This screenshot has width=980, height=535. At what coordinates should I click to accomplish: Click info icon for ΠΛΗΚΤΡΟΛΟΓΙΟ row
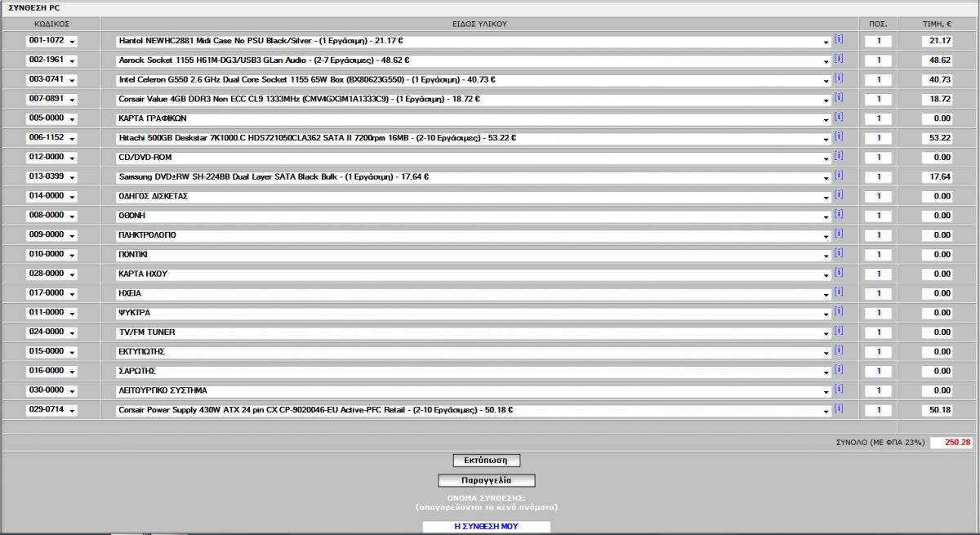click(x=839, y=234)
